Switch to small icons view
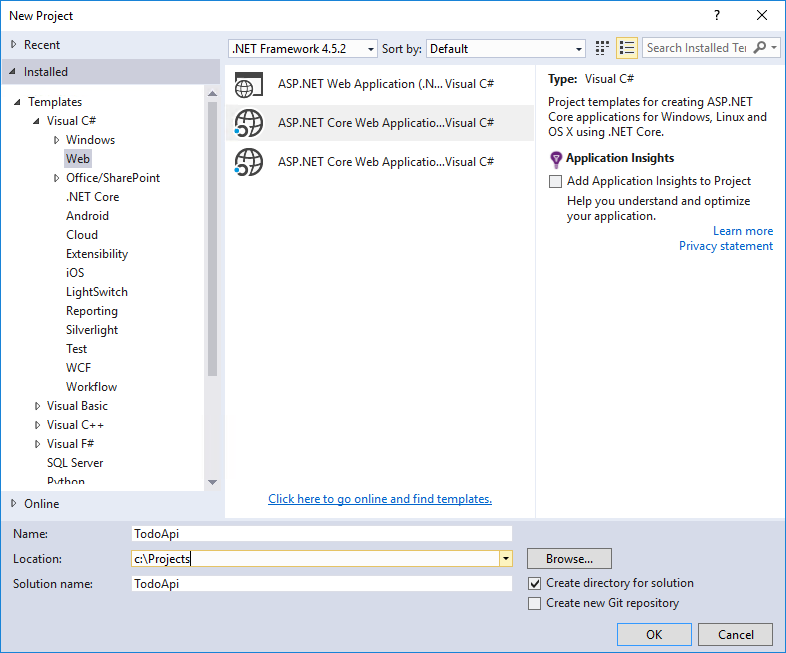The image size is (786, 653). (602, 48)
